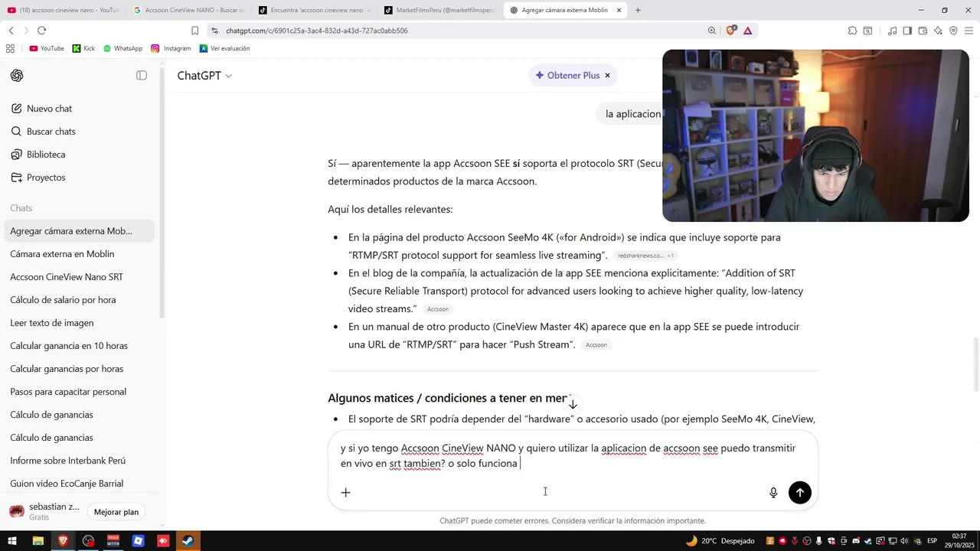The image size is (980, 551).
Task: Click the bookmark icon in address bar
Action: (x=194, y=31)
